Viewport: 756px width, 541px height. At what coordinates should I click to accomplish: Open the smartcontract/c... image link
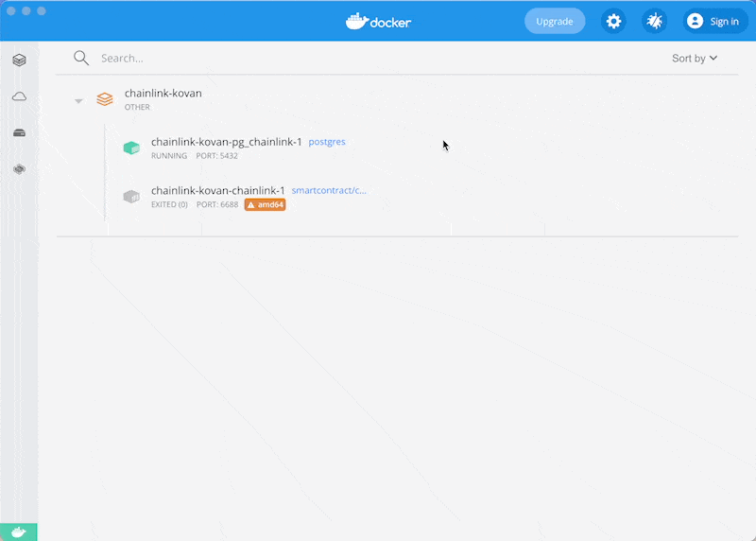(x=329, y=190)
